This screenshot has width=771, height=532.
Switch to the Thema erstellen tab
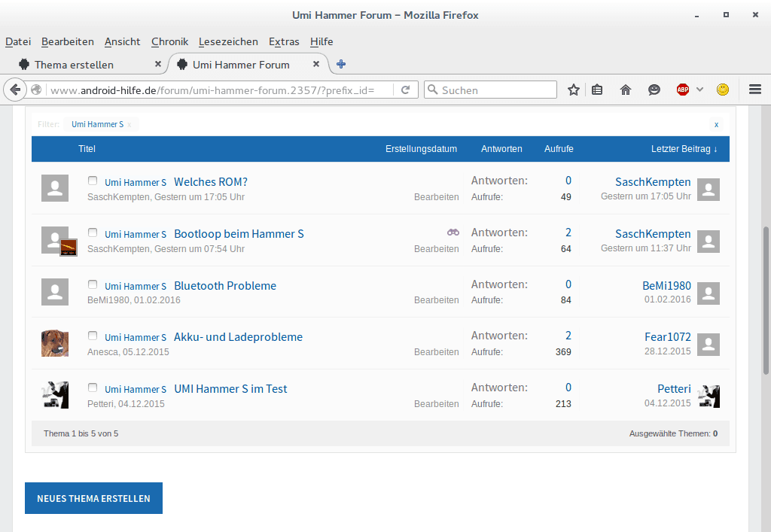coord(74,65)
